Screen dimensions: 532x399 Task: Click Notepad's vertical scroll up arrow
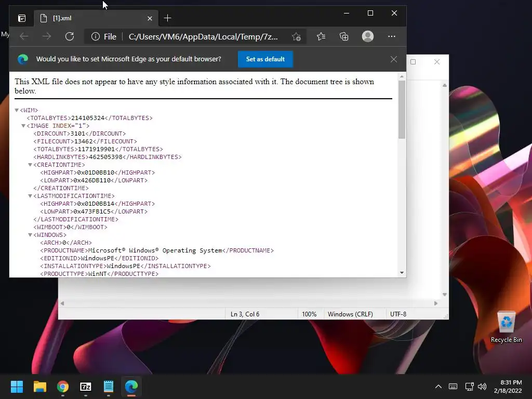pyautogui.click(x=445, y=86)
